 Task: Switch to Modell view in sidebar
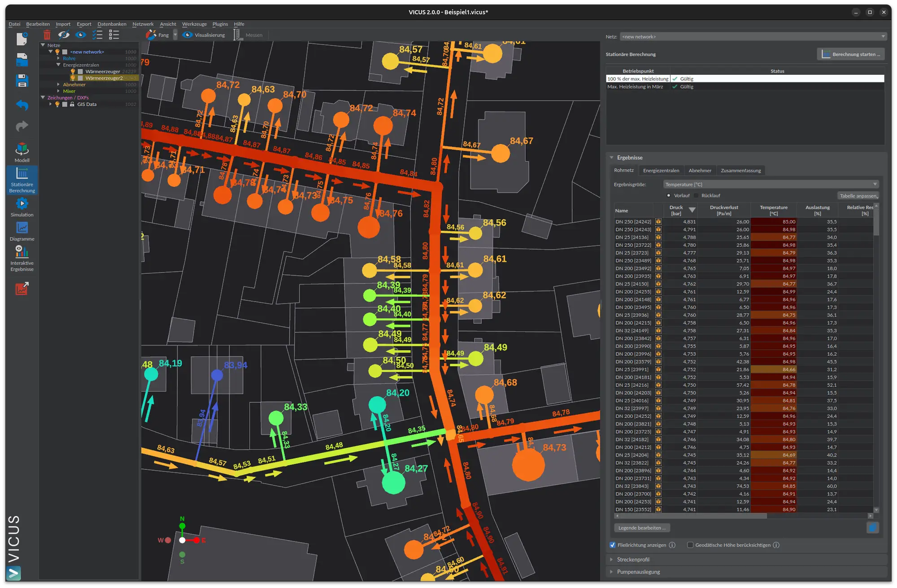(x=22, y=152)
